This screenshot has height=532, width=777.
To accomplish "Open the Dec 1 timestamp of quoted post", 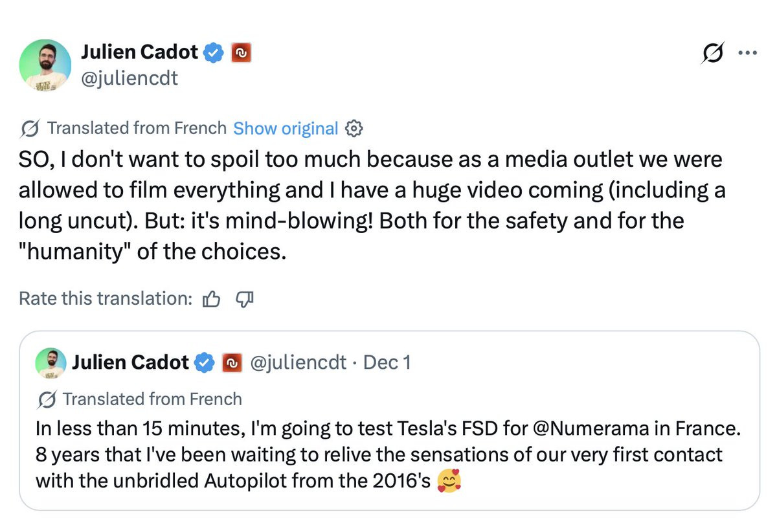I will (387, 362).
